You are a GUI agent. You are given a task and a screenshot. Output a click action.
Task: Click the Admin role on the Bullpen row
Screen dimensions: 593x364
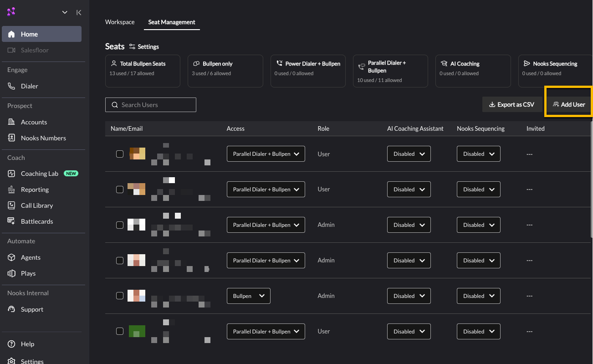click(326, 296)
